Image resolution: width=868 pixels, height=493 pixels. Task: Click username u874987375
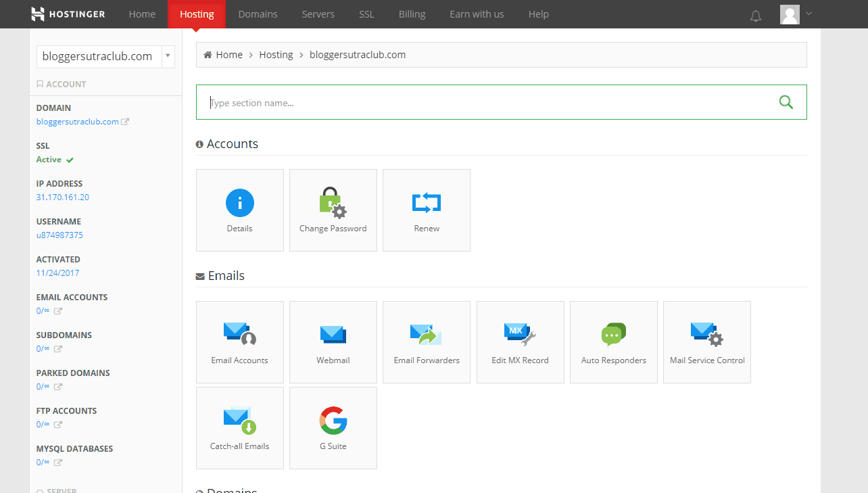[59, 235]
